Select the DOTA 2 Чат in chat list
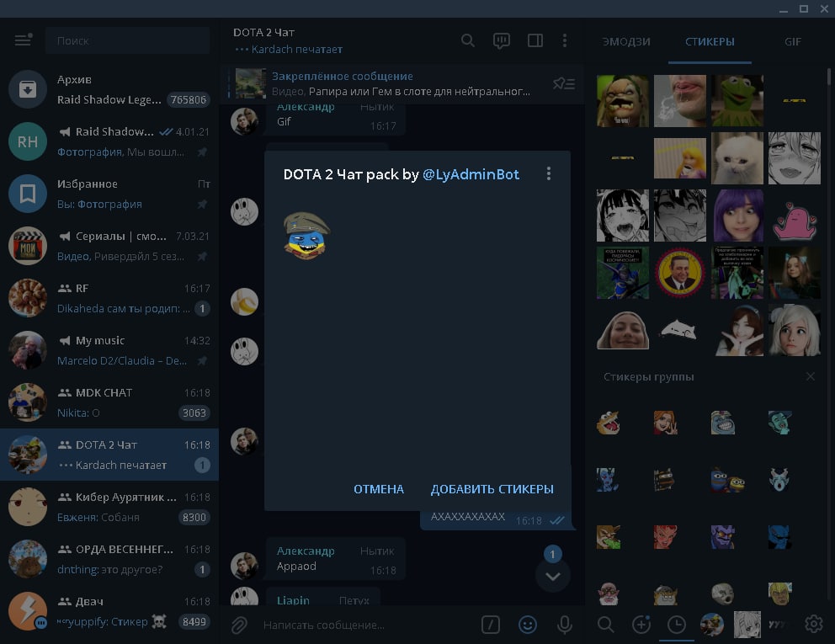This screenshot has height=644, width=835. pos(109,455)
